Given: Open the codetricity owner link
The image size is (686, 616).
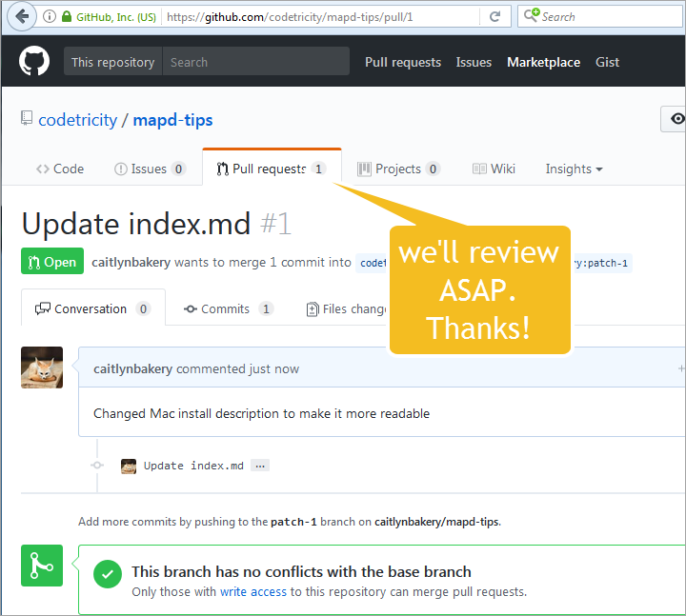Looking at the screenshot, I should point(78,120).
